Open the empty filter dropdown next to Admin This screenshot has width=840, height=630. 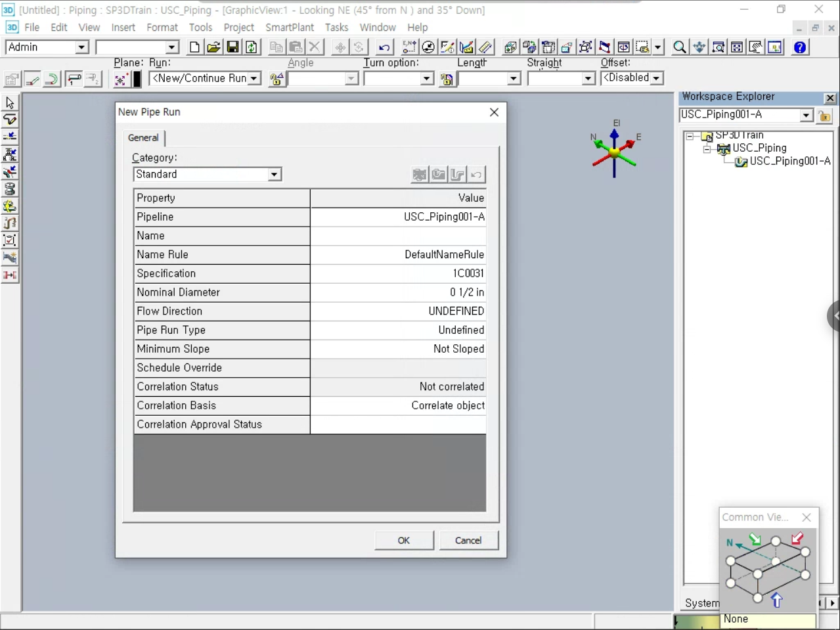point(171,47)
